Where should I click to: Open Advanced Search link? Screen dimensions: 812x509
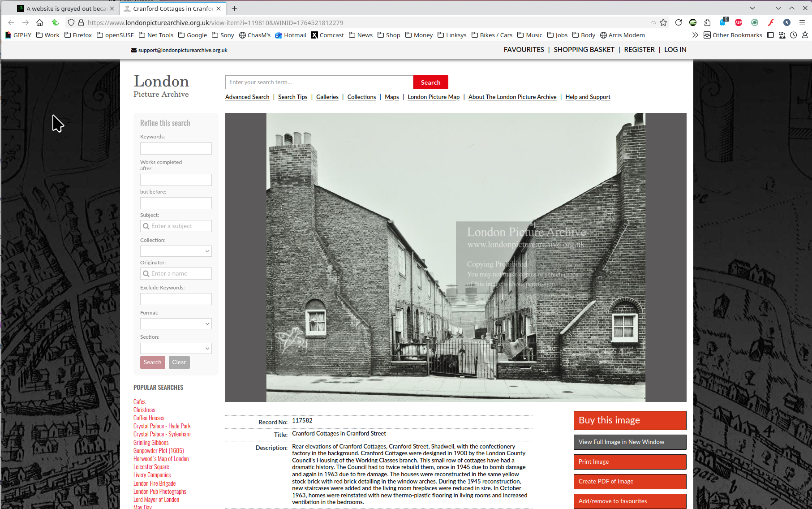pyautogui.click(x=247, y=97)
